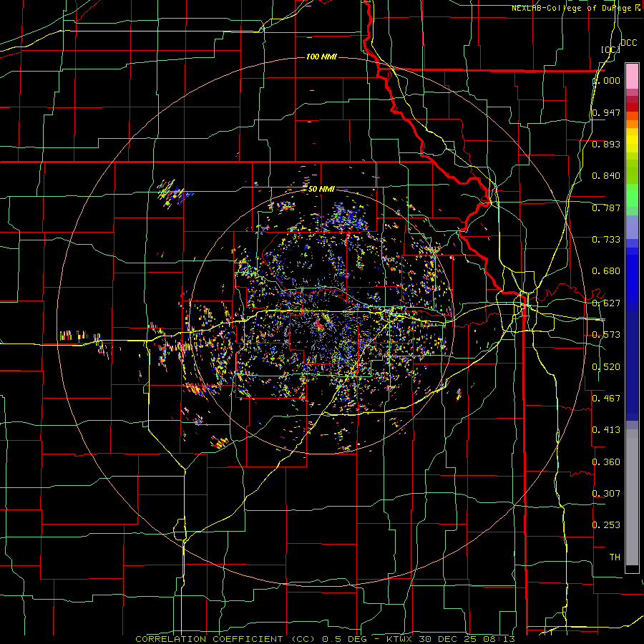The height and width of the screenshot is (644, 644).
Task: Click the TH threshold label in legend
Action: pyautogui.click(x=615, y=557)
